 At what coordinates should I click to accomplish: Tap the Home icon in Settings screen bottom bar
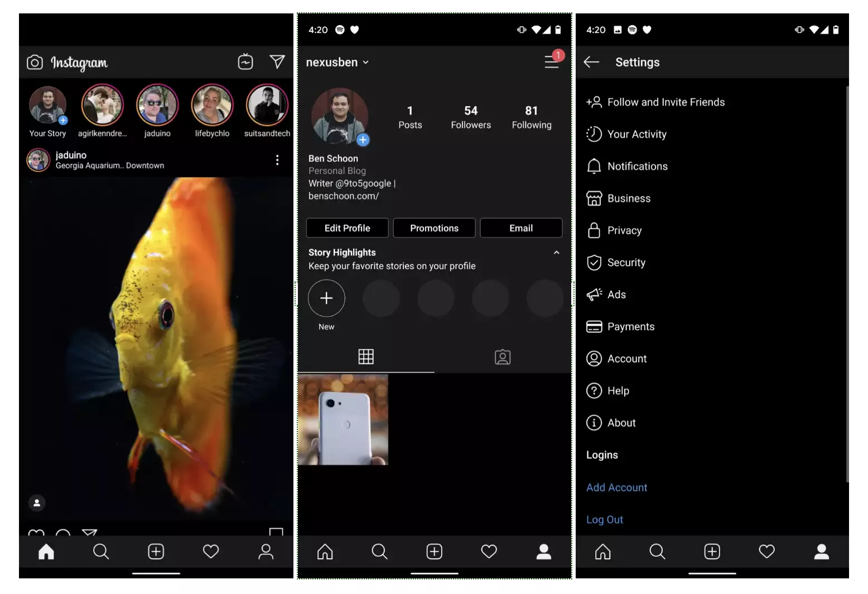pos(602,552)
